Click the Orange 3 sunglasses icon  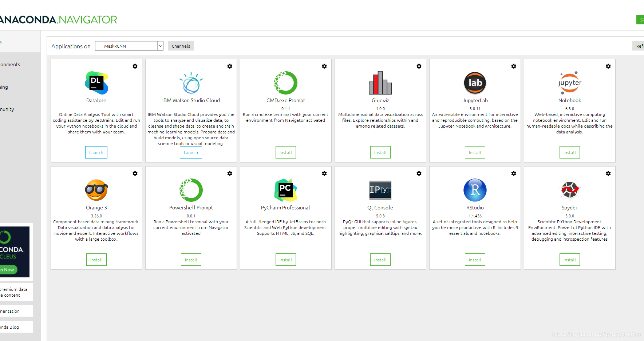[96, 190]
